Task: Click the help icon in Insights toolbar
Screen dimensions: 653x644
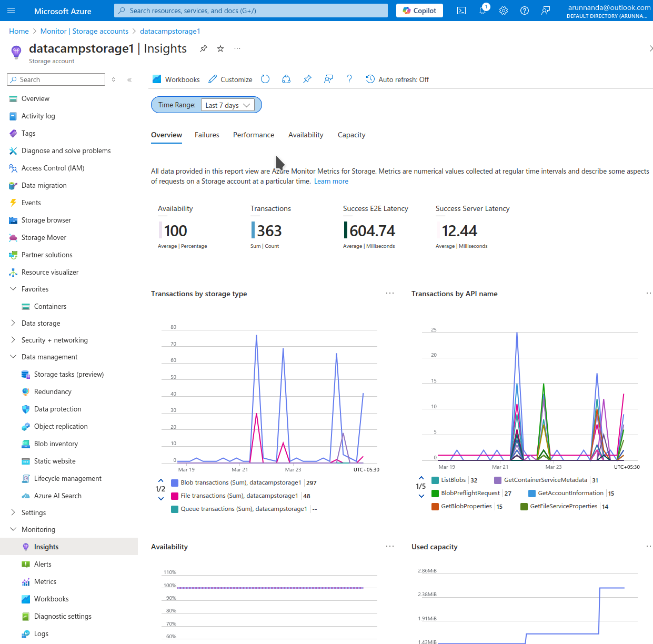Action: (349, 79)
